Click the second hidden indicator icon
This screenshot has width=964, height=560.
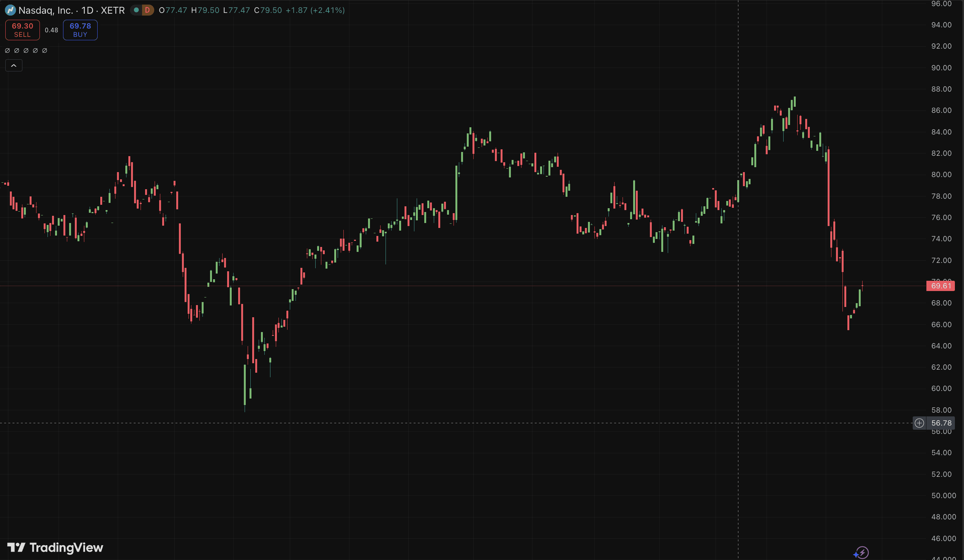pyautogui.click(x=16, y=51)
